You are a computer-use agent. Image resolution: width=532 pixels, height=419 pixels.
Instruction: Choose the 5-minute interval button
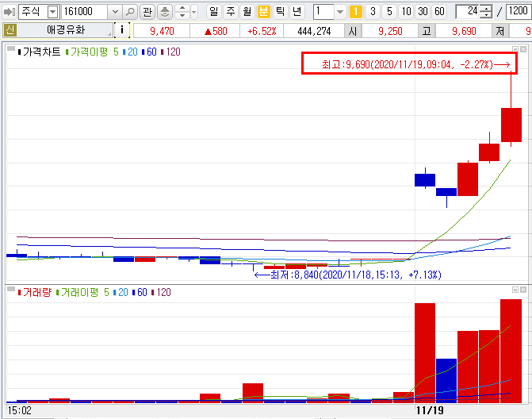389,12
